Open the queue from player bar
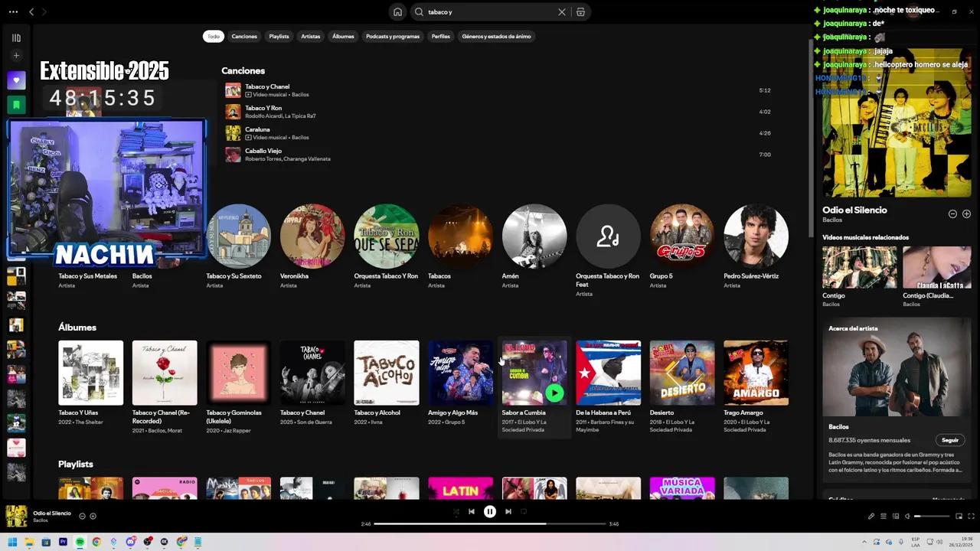 [883, 517]
